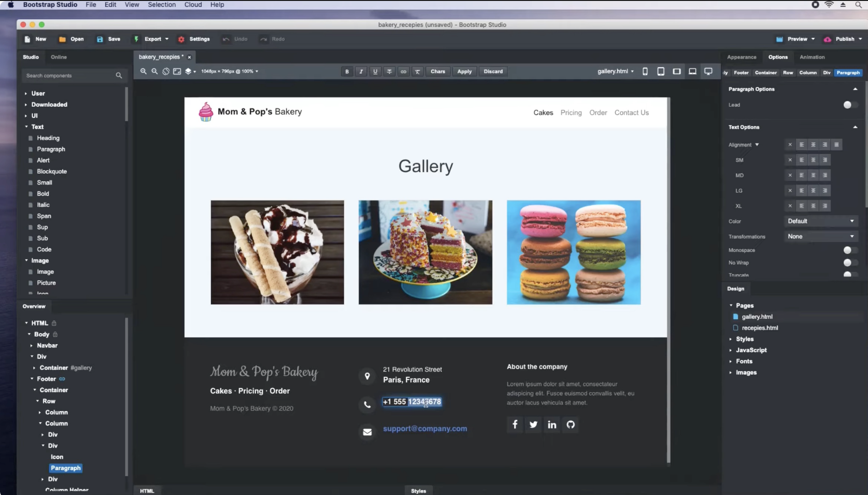Apply bold formatting with the B icon
This screenshot has height=495, width=868.
(x=347, y=71)
